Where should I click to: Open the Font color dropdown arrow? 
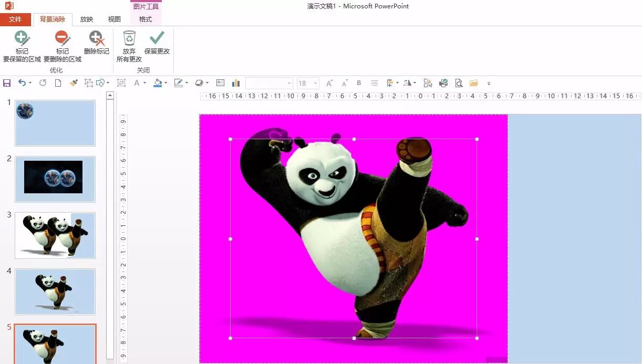(145, 83)
